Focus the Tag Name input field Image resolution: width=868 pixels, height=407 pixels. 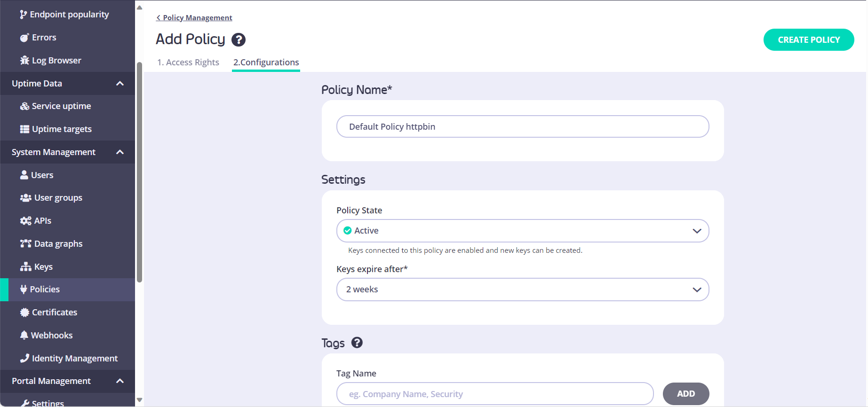(x=495, y=394)
